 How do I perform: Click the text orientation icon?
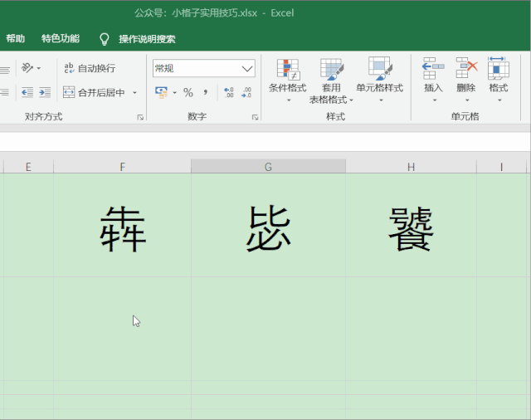tap(27, 68)
